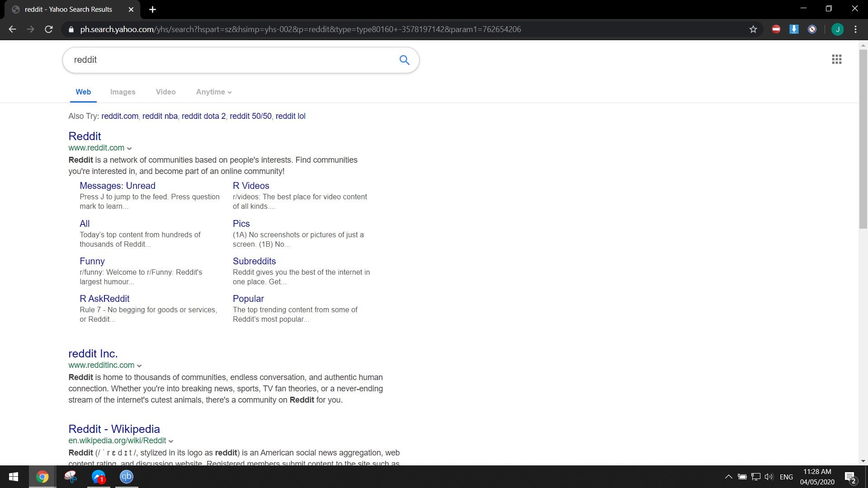
Task: Close the Yahoo Search Results tab
Action: 131,9
